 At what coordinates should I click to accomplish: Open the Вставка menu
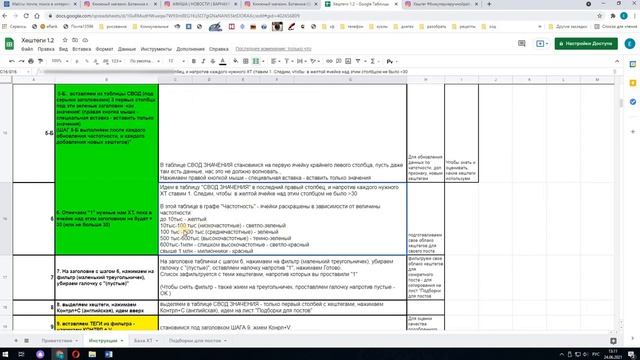click(82, 49)
